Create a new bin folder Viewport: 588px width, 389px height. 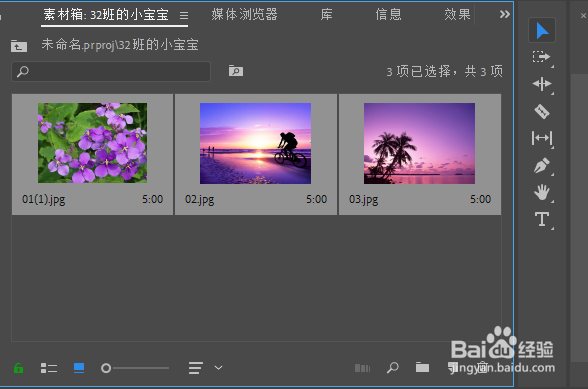coord(422,368)
